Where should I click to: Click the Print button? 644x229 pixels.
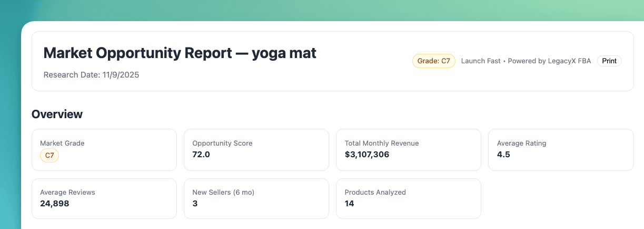point(609,61)
